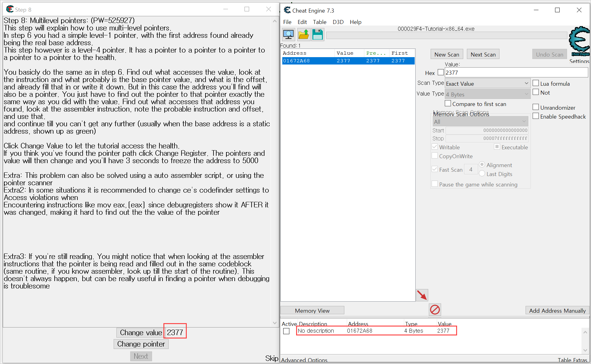
Task: Click the Change pointer button
Action: 141,344
